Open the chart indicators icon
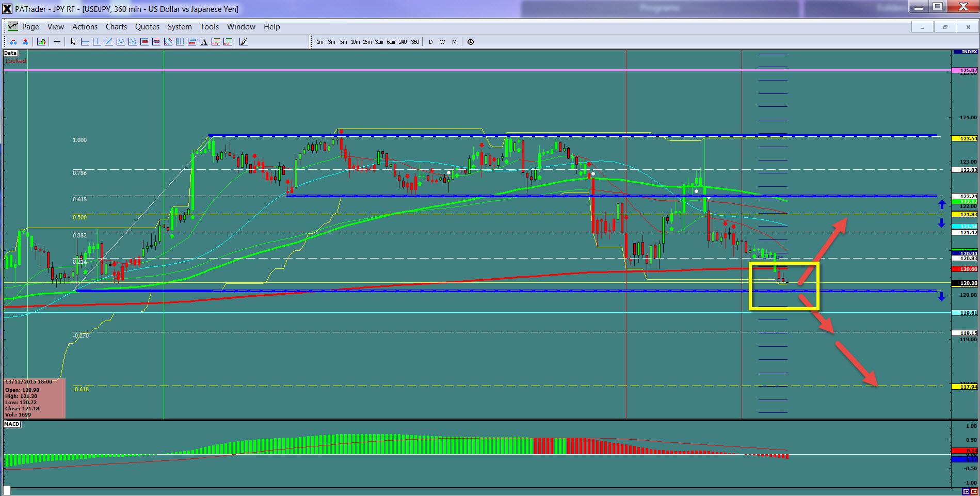Screen dimensions: 980x496 tap(41, 42)
